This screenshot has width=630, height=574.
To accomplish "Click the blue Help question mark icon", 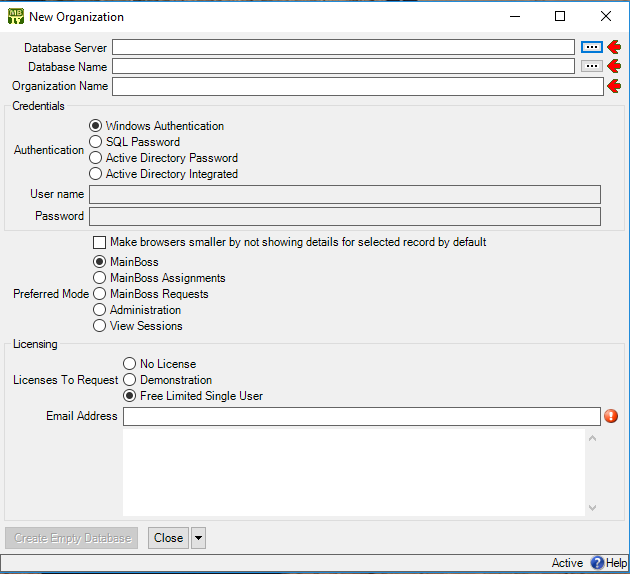I will pyautogui.click(x=597, y=563).
